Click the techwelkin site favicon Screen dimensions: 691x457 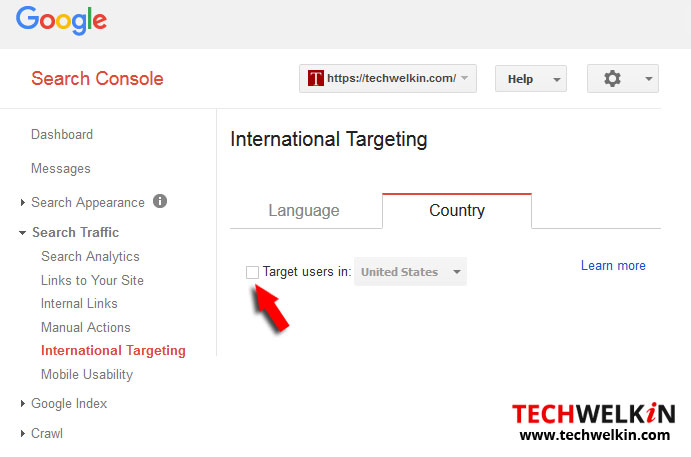(316, 78)
